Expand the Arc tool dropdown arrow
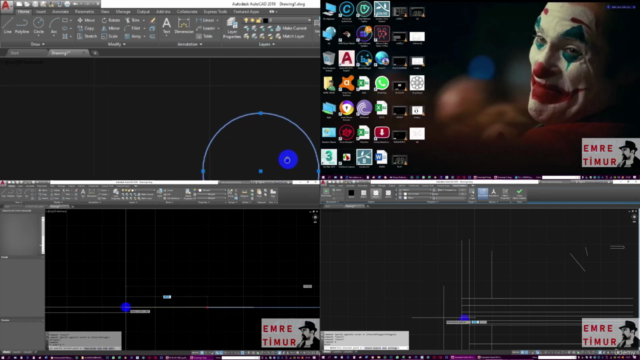The height and width of the screenshot is (360, 640). (53, 36)
